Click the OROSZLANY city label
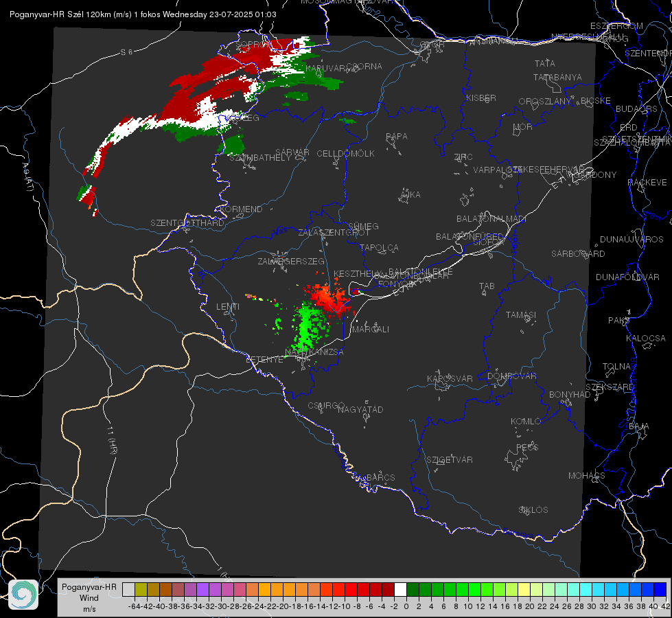 tap(545, 101)
